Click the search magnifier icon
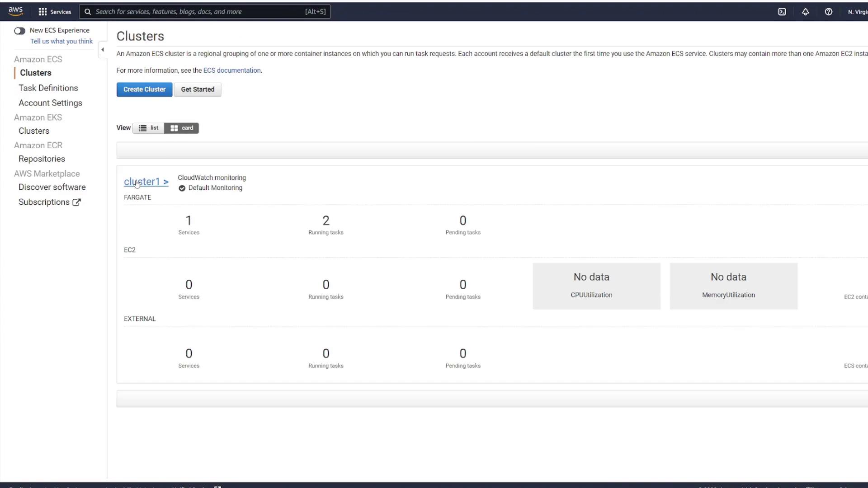 [88, 12]
